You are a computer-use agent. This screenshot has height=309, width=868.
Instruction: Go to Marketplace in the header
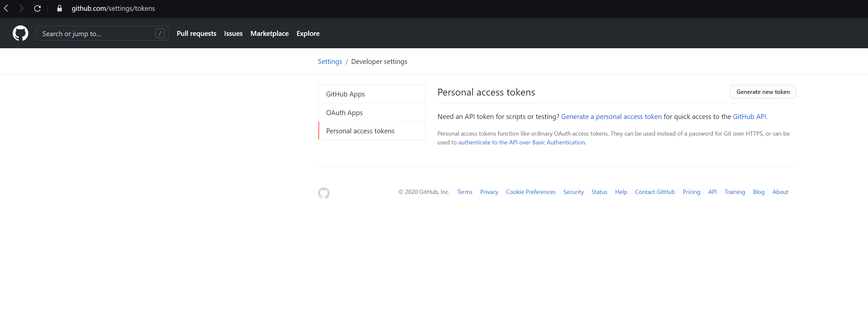269,33
